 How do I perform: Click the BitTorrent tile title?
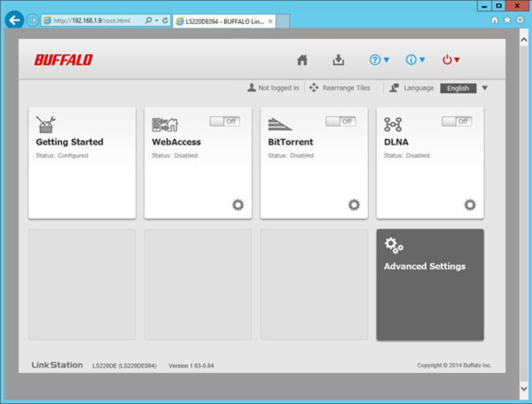[x=291, y=142]
